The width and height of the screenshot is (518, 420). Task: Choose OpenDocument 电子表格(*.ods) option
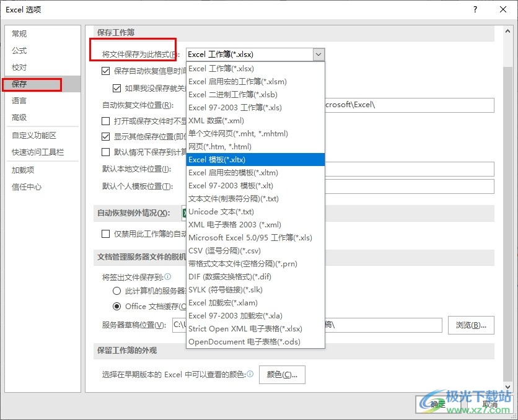coord(255,342)
